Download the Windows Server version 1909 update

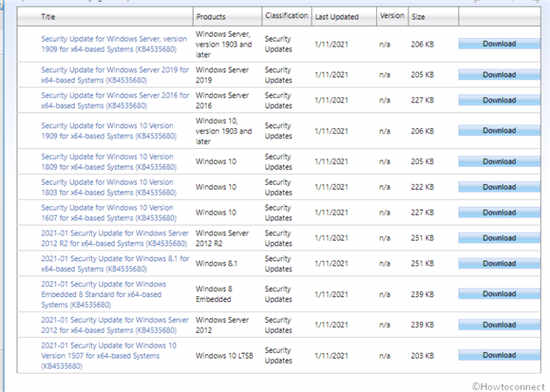tap(499, 44)
